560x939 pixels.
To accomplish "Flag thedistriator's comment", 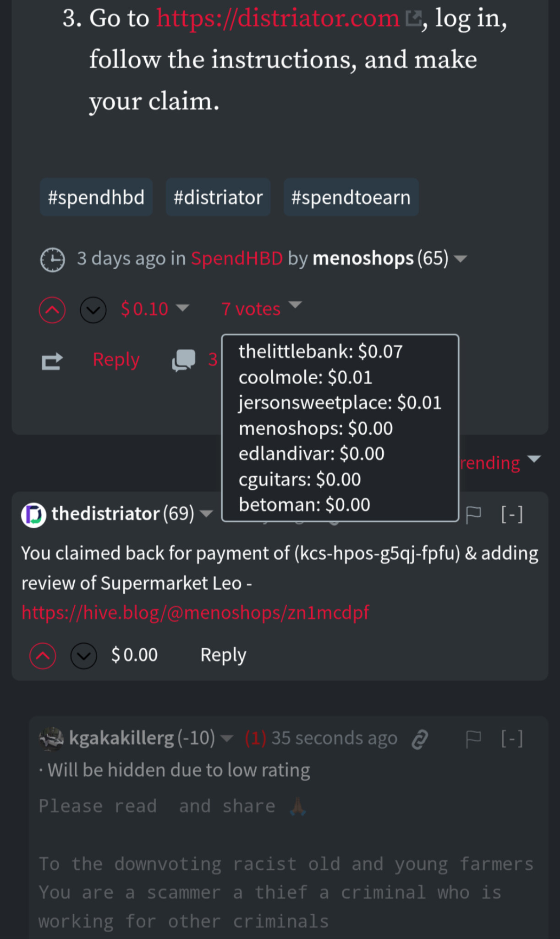I will tap(473, 514).
